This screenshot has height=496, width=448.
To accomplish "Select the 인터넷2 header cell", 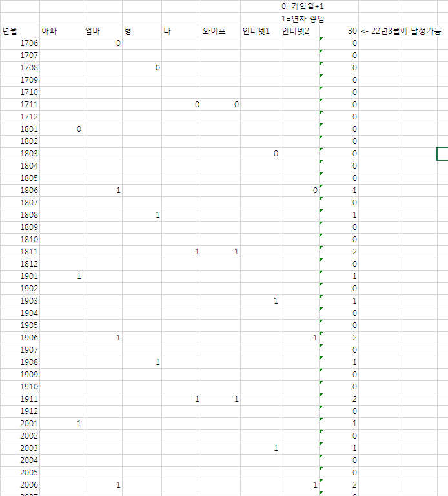I will tap(299, 31).
